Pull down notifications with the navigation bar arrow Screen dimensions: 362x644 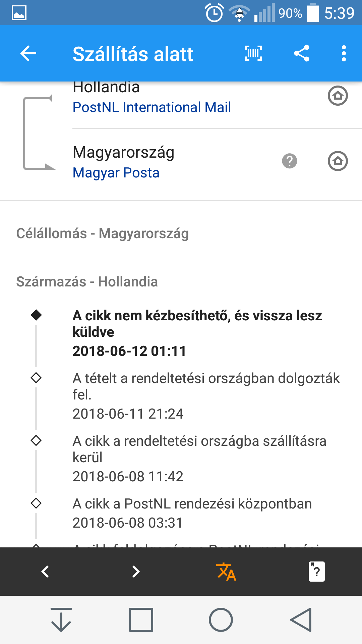[61, 620]
